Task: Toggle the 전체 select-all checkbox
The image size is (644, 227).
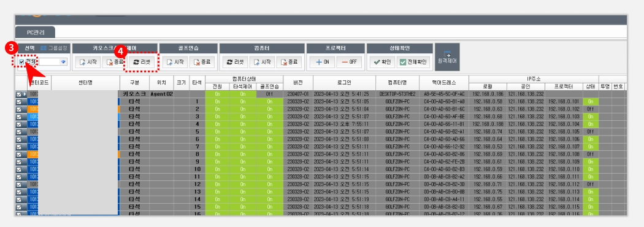Action: tap(21, 62)
